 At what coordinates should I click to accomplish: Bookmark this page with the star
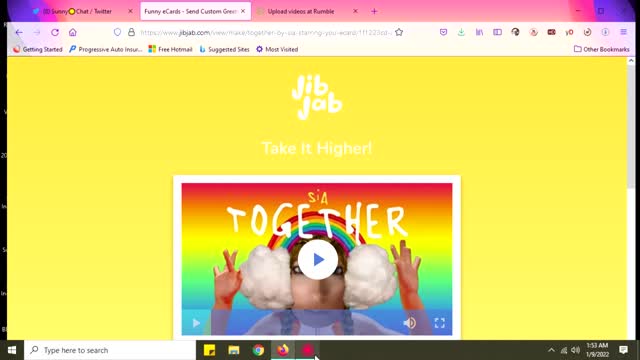399,32
